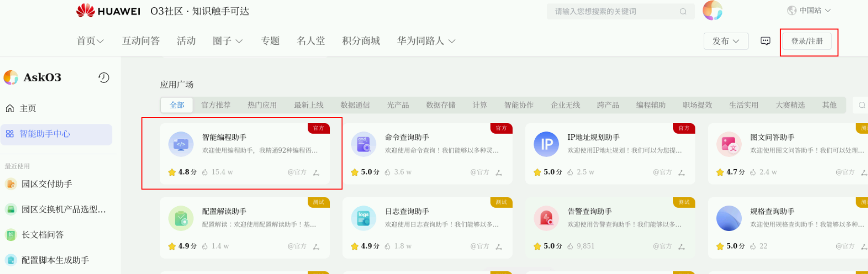Image resolution: width=868 pixels, height=274 pixels.
Task: Open the 发布 dropdown button
Action: (x=726, y=41)
